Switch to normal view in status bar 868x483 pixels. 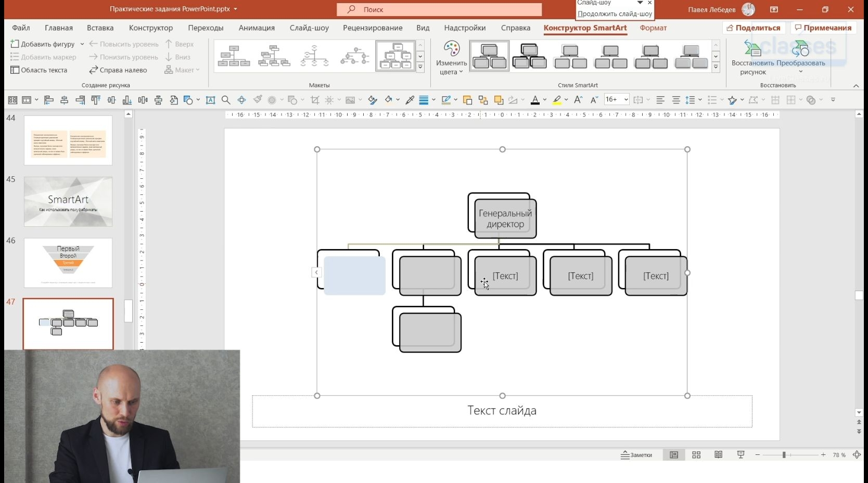[674, 455]
